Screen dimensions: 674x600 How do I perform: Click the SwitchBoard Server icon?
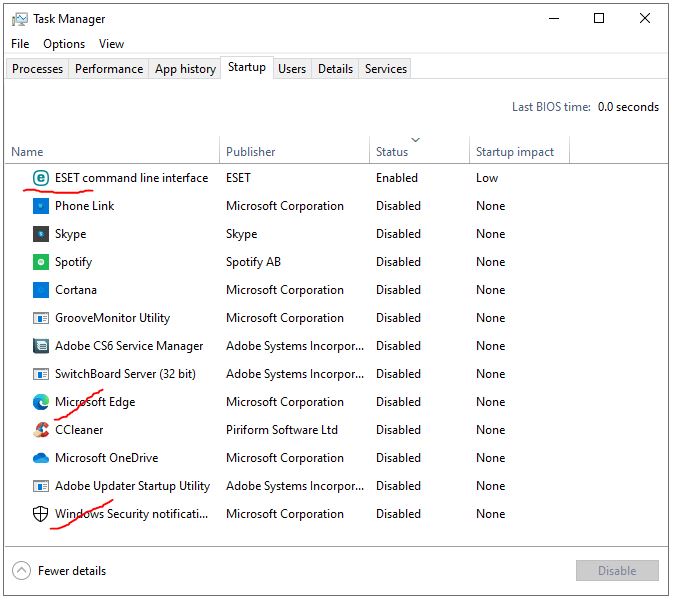pyautogui.click(x=41, y=374)
